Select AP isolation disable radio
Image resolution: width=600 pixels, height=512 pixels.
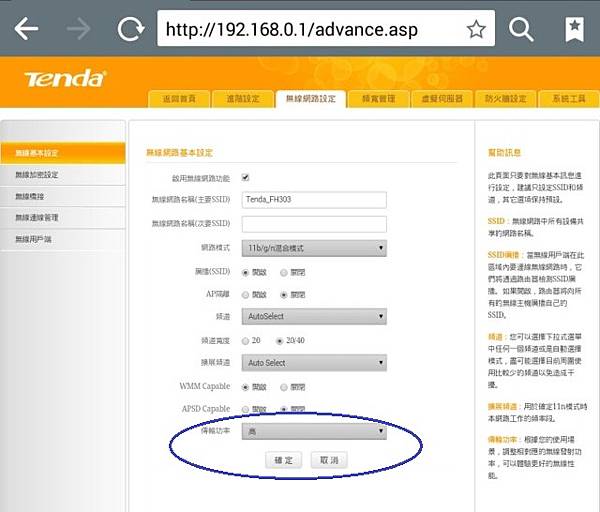coord(284,295)
